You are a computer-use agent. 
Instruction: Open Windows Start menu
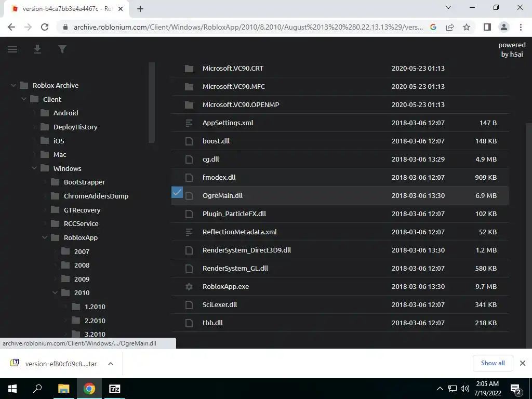(12, 389)
